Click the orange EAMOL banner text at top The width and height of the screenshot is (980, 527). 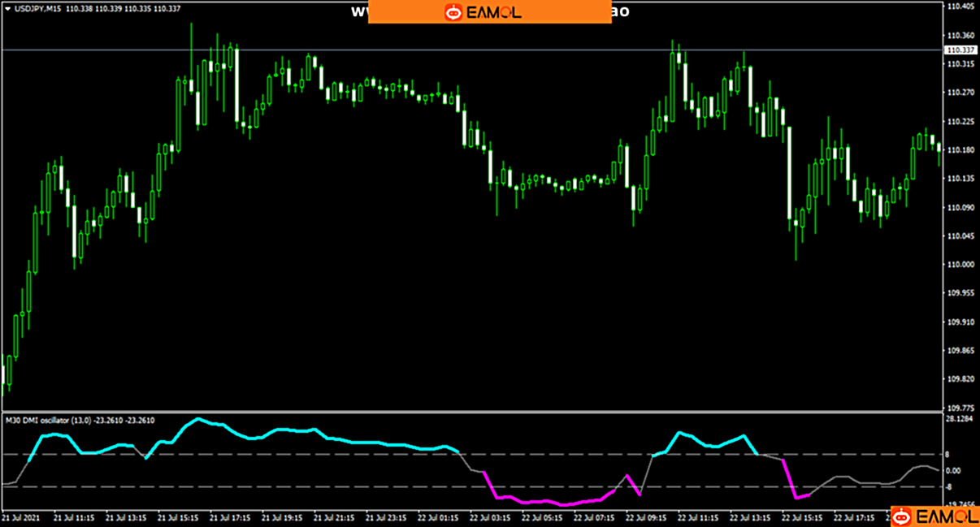coord(495,12)
